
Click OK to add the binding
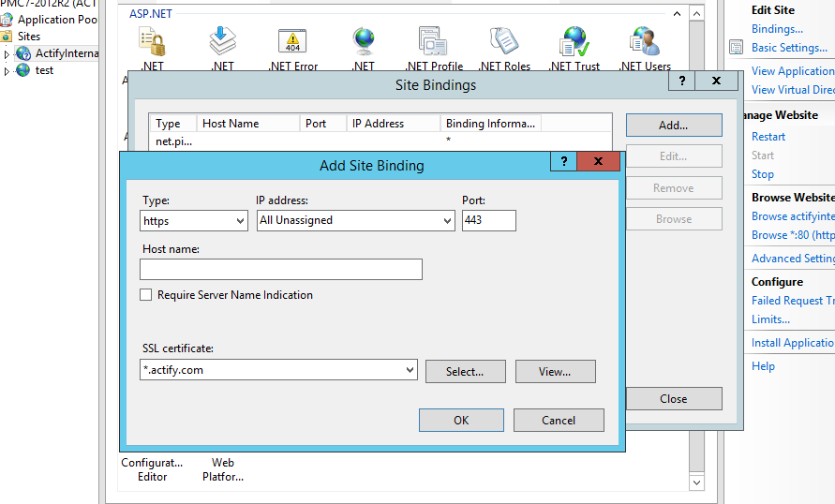(x=461, y=421)
